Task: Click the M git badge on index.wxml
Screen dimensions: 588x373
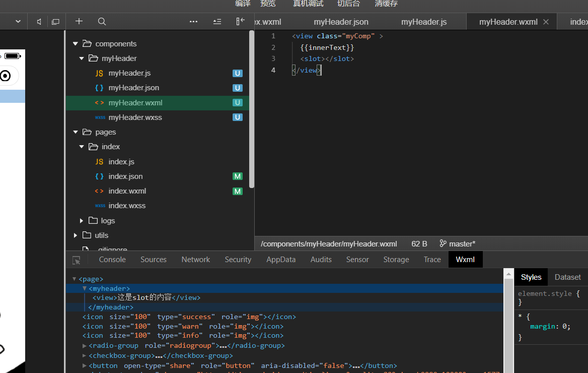Action: pos(238,191)
